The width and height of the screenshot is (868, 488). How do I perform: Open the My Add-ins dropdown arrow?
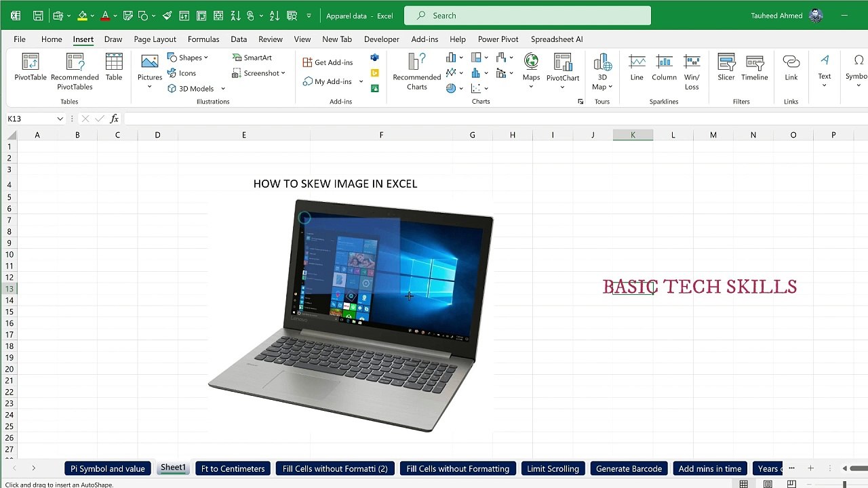pos(361,81)
